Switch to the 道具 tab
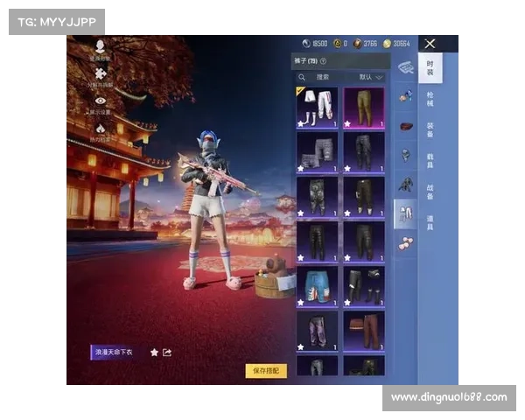525x420 pixels. (430, 223)
